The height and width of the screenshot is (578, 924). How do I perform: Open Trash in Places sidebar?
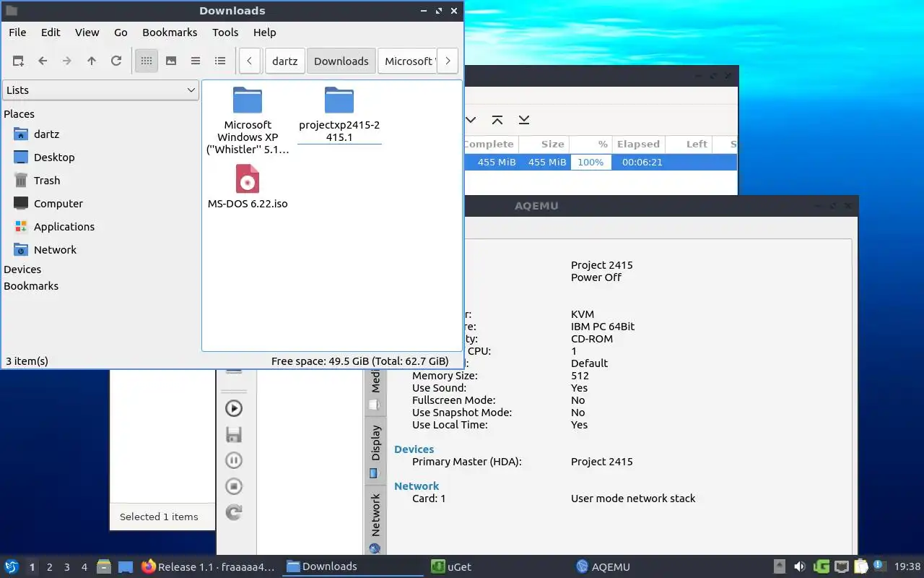[47, 181]
